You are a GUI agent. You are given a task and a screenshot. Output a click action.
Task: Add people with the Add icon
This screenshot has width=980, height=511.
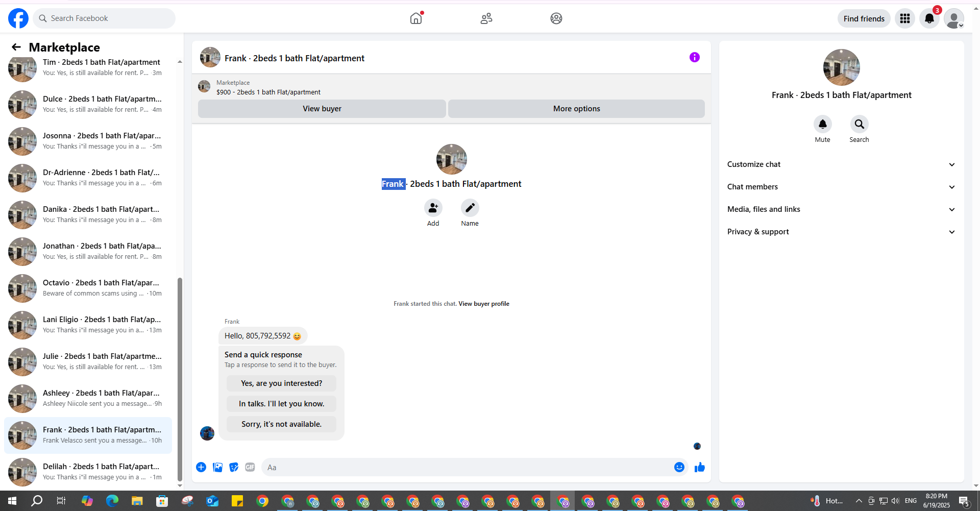pos(433,208)
